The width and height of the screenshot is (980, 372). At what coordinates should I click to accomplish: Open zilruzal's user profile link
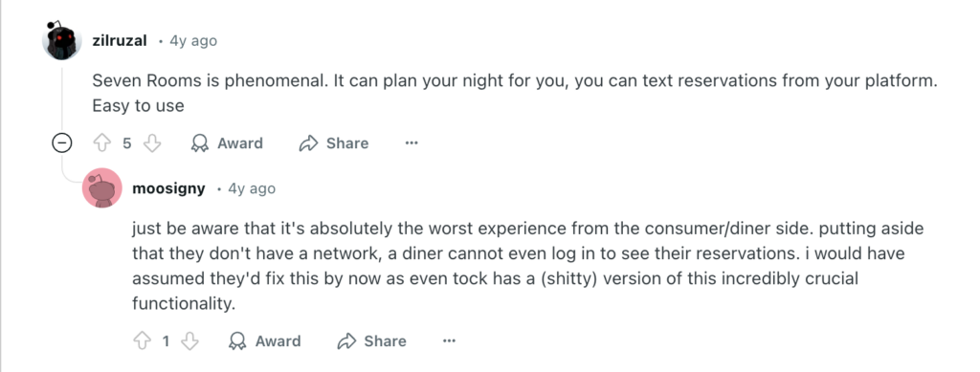(x=120, y=40)
